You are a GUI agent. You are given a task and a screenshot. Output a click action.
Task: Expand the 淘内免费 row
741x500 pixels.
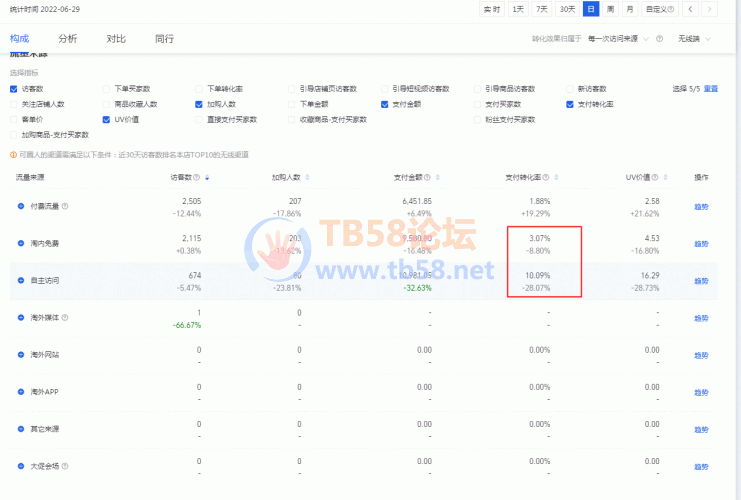(x=21, y=243)
